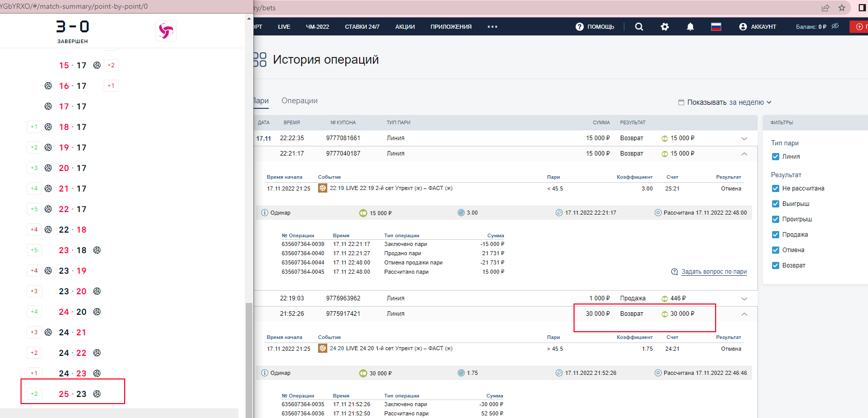Click the help question mark icon

coord(580,27)
